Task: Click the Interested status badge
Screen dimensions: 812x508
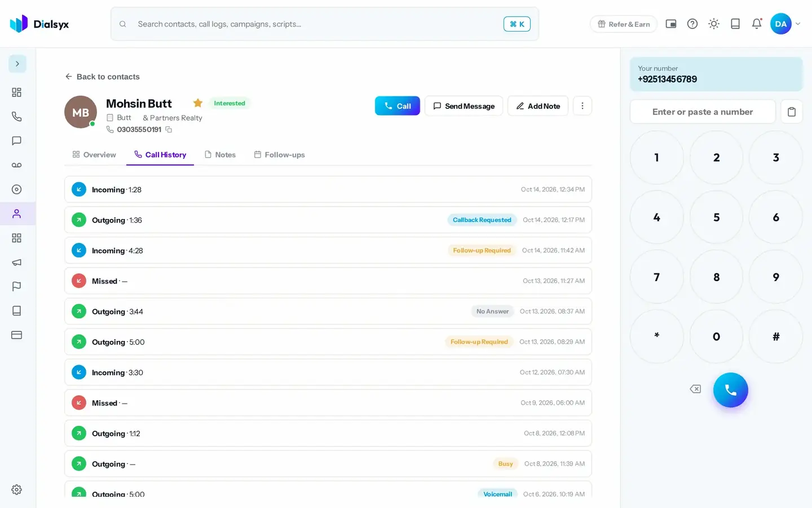Action: click(230, 103)
